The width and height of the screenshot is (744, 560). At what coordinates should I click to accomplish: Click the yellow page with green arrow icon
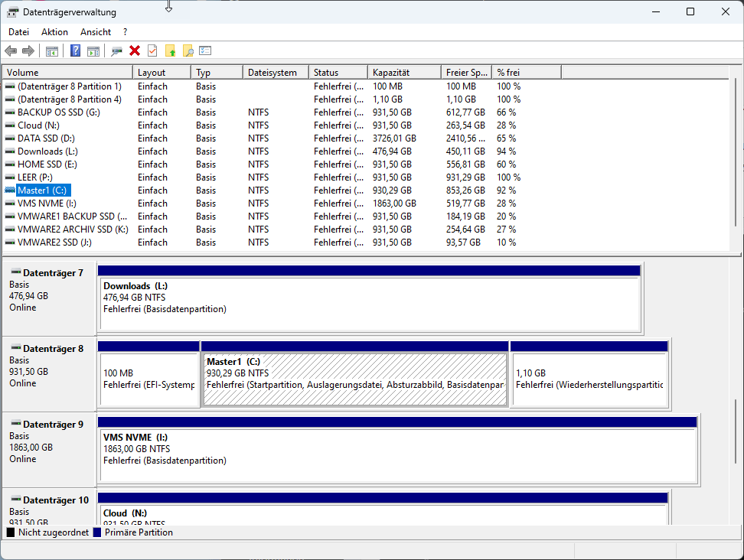click(171, 50)
